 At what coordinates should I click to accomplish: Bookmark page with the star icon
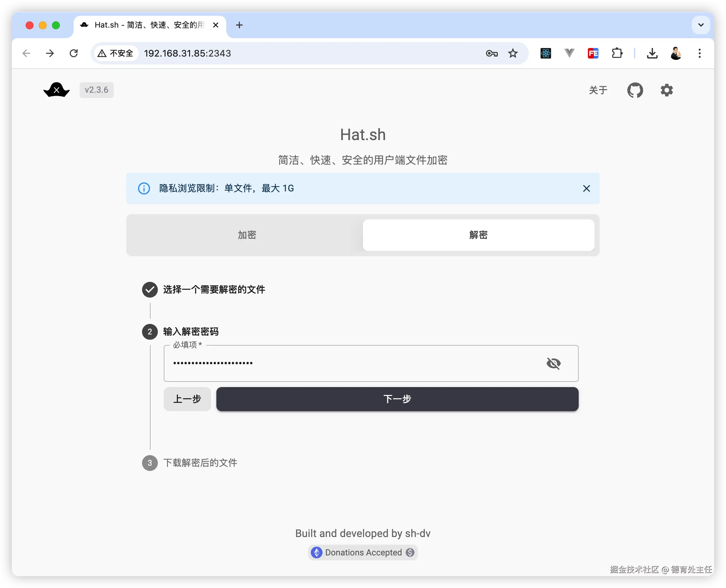[x=513, y=53]
